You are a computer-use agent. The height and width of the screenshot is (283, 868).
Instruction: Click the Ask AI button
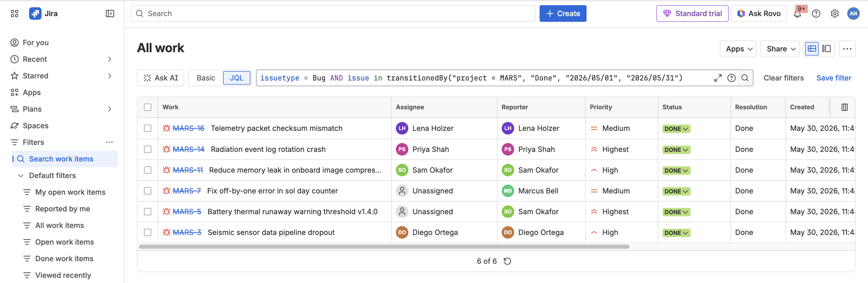[160, 78]
